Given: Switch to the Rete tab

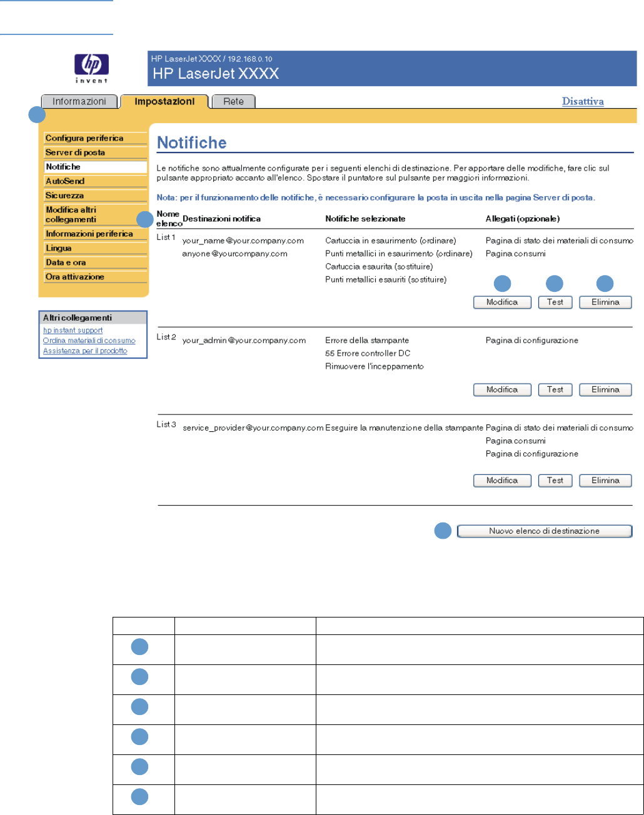Looking at the screenshot, I should click(x=233, y=101).
